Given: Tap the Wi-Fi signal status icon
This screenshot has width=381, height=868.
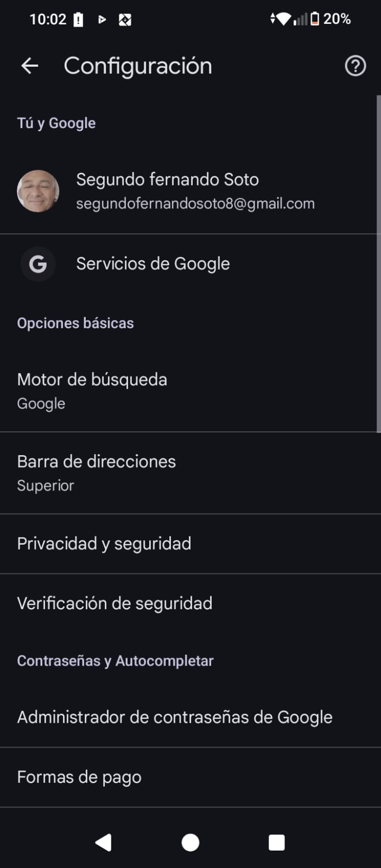Looking at the screenshot, I should pos(282,20).
